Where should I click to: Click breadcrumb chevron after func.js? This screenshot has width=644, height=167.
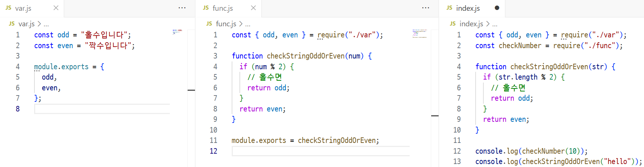point(241,24)
